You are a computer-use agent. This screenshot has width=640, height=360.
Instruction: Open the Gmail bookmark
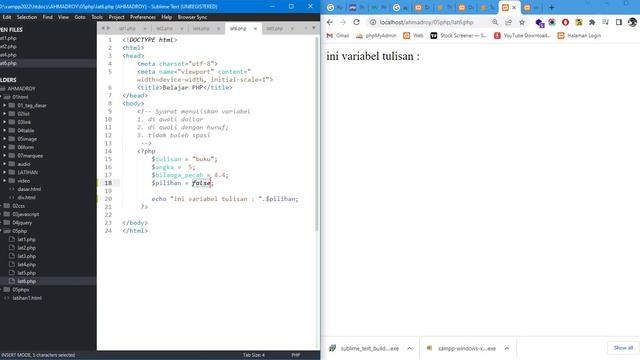(x=338, y=36)
